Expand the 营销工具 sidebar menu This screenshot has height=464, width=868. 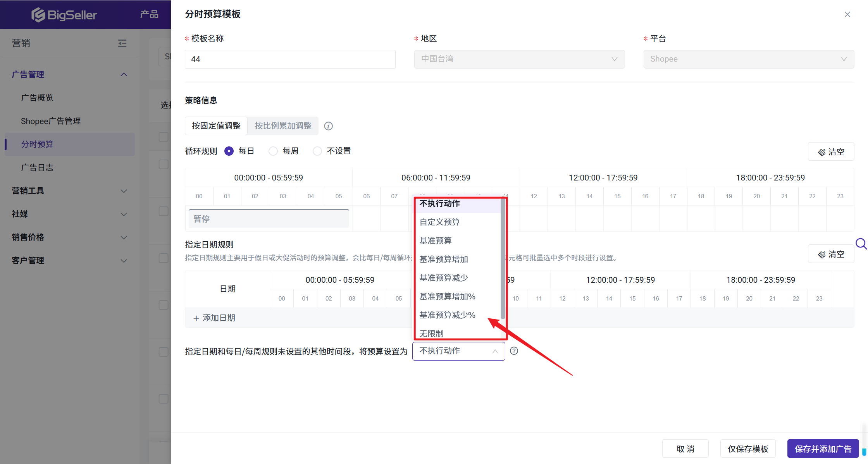point(124,191)
